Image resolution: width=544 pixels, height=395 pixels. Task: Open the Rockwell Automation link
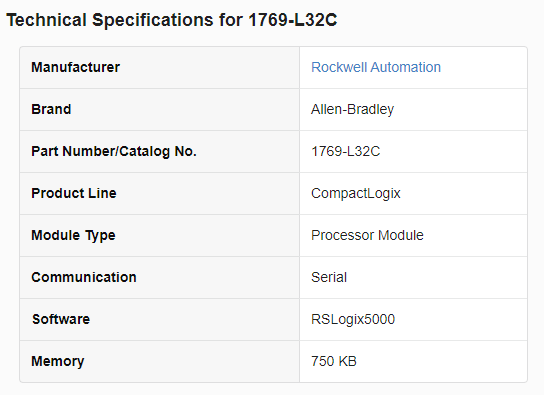click(x=376, y=67)
